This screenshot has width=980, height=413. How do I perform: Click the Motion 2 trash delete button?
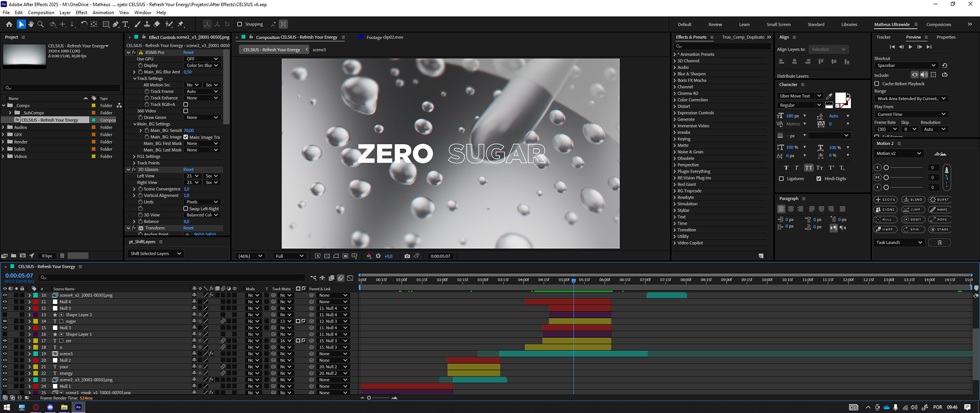coord(939,243)
